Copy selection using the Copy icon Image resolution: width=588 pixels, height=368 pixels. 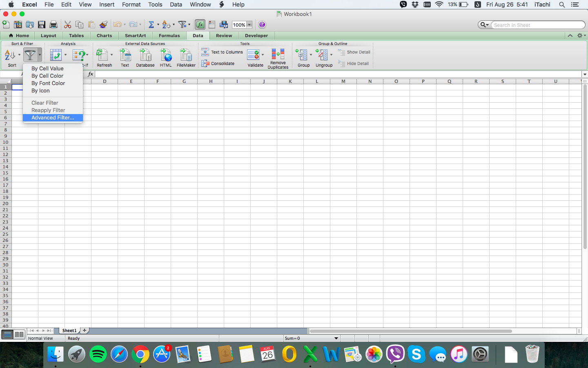coord(79,25)
